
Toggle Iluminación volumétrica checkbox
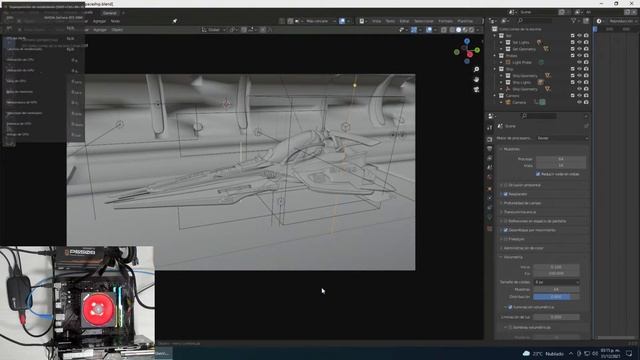[510, 307]
